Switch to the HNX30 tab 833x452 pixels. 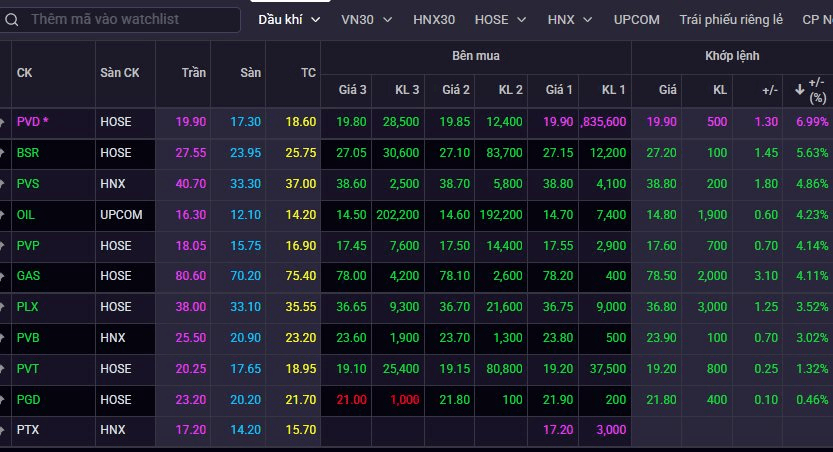tap(434, 20)
